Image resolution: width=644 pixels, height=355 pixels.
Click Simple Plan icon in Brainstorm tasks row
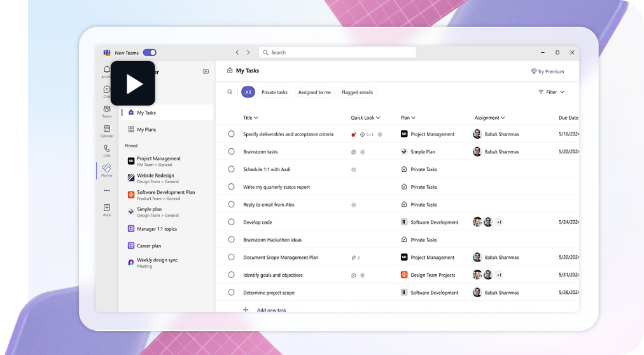404,151
